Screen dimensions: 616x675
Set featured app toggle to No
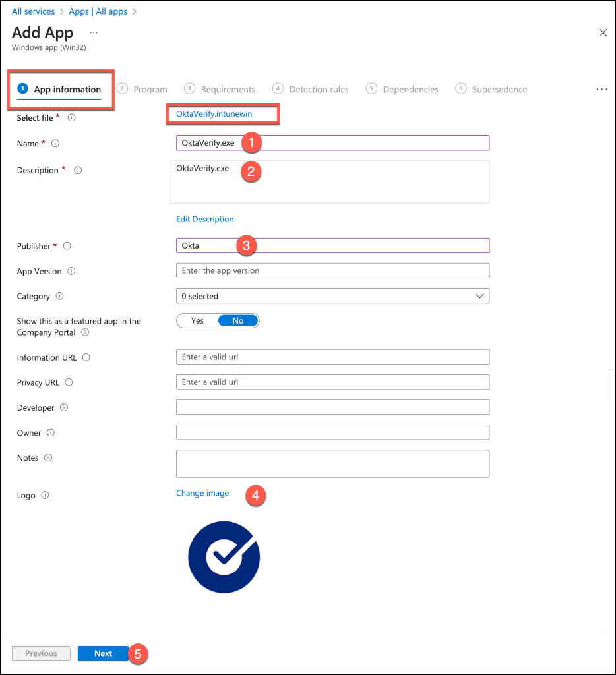(238, 321)
